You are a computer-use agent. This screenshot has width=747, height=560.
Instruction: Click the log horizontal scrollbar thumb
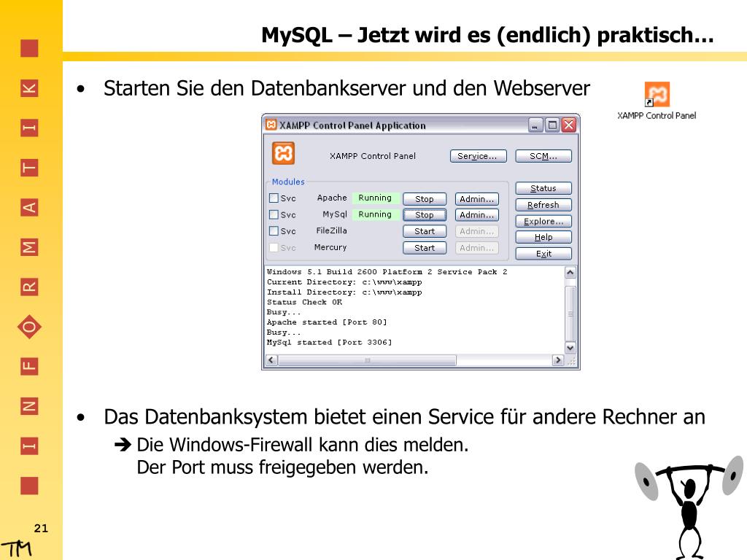(368, 360)
